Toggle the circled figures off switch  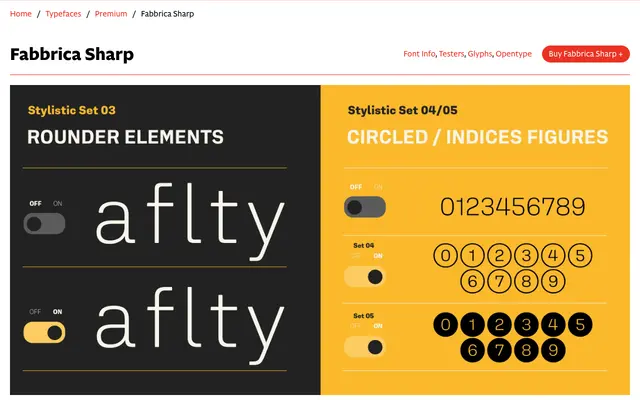tap(365, 207)
